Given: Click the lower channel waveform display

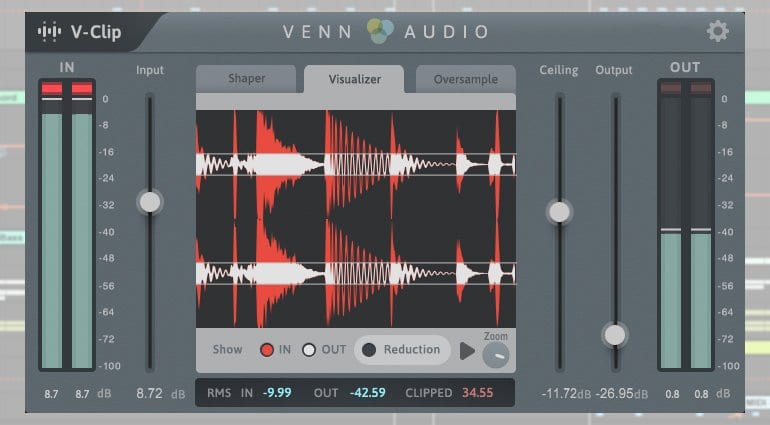Looking at the screenshot, I should [356, 273].
